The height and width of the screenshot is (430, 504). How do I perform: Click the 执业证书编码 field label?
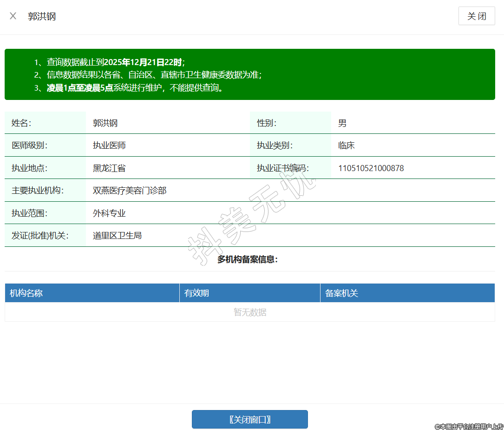(x=282, y=168)
